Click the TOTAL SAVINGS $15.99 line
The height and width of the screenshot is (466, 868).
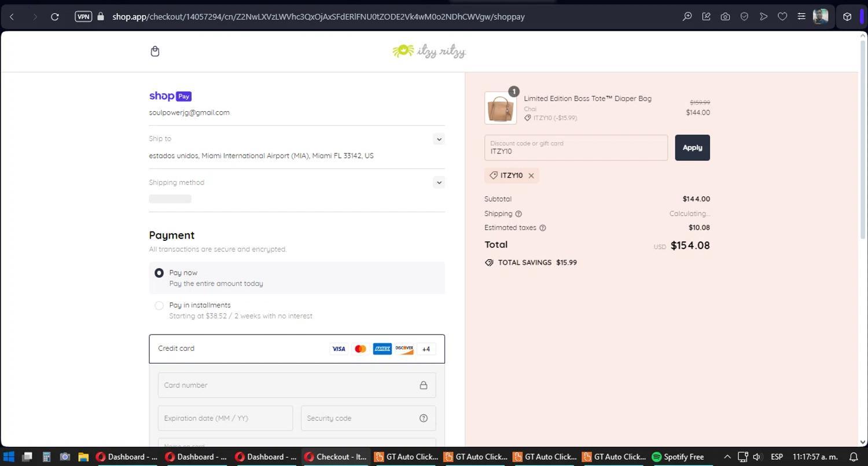531,263
